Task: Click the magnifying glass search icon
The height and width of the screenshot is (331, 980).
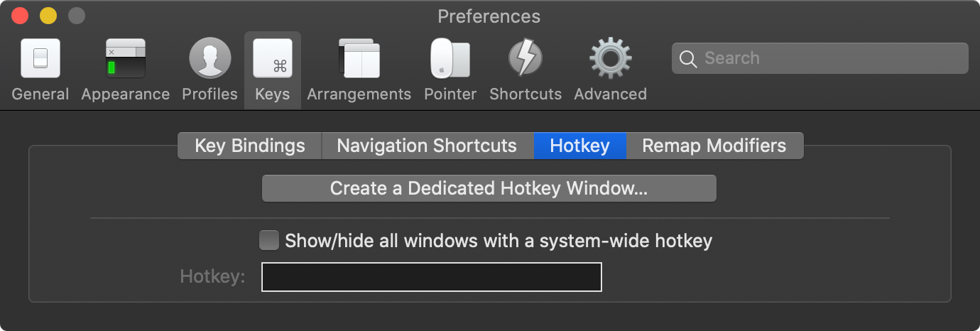Action: [688, 59]
